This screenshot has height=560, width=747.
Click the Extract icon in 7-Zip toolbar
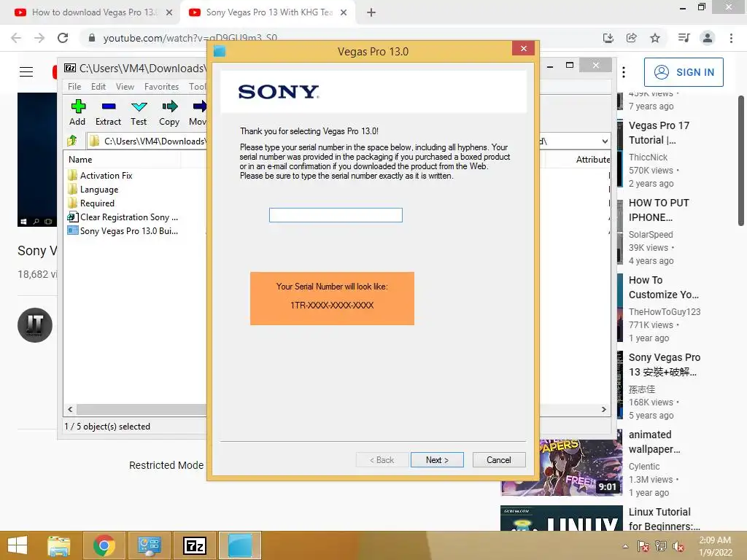pos(109,106)
